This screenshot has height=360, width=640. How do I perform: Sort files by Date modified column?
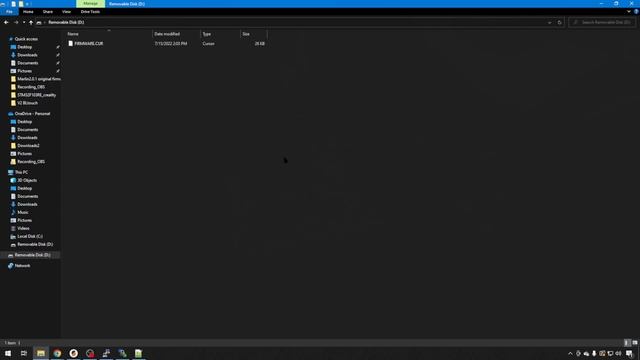(x=176, y=34)
